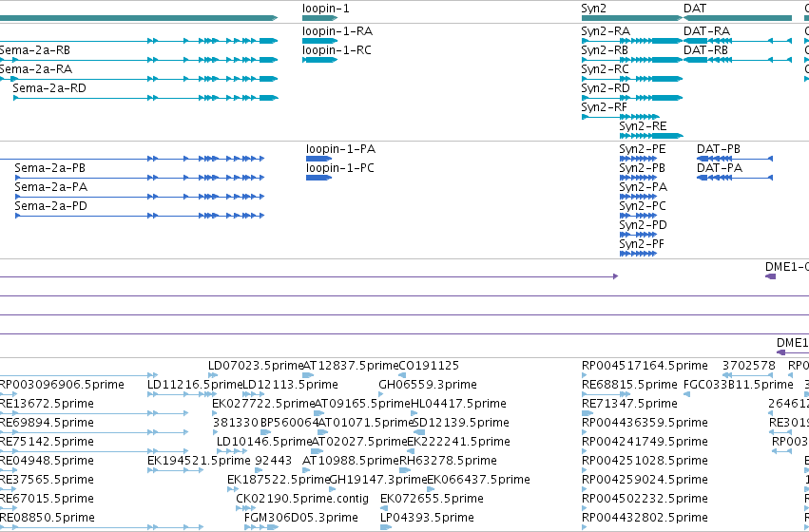Screen dimensions: 809x532
Task: Select EST label RE04948.5prime
Action: tap(47, 461)
